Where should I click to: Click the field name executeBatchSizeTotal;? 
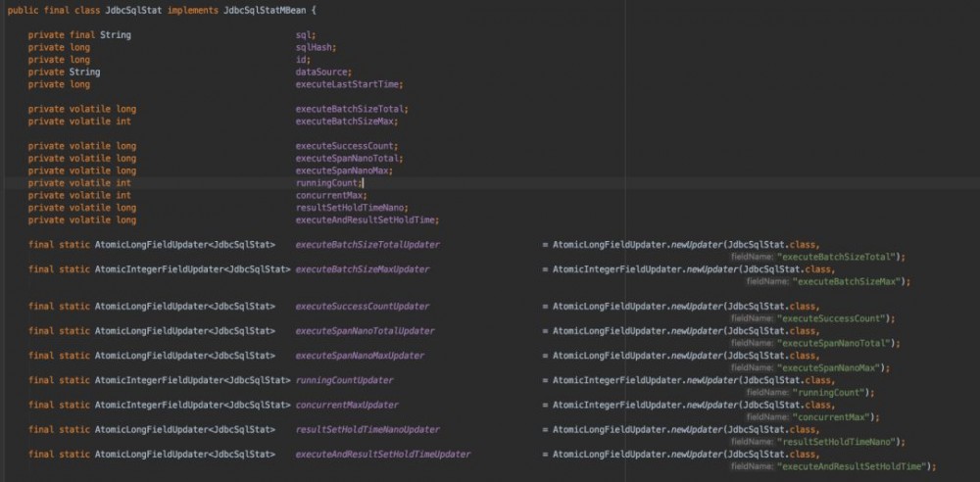352,109
